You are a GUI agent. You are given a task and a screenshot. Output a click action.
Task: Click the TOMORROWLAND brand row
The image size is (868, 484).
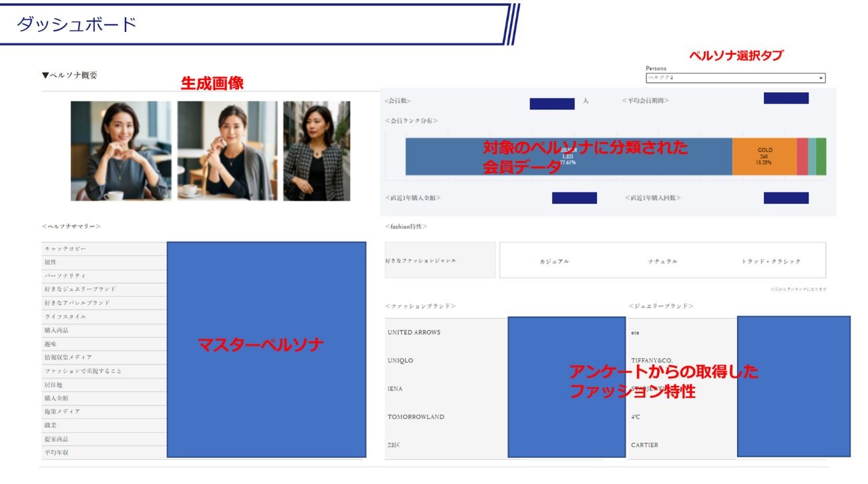pos(416,417)
